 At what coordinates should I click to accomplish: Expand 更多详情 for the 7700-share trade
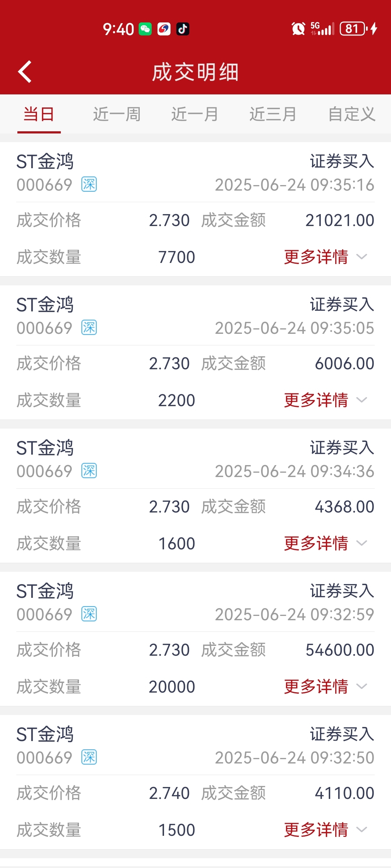[x=325, y=257]
